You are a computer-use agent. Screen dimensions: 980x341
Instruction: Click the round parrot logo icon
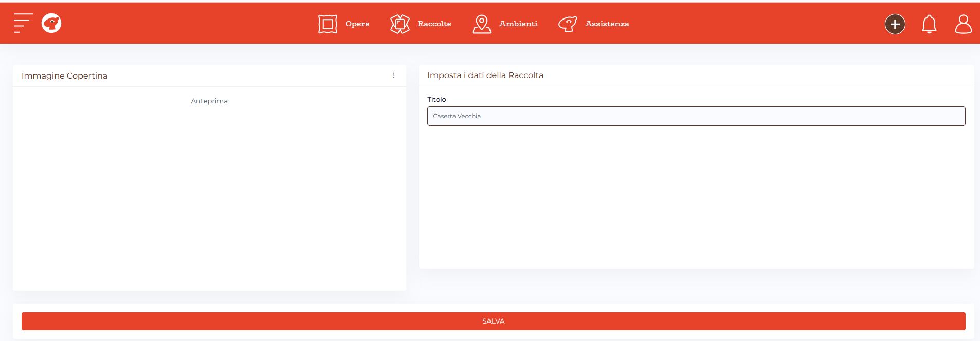(51, 23)
